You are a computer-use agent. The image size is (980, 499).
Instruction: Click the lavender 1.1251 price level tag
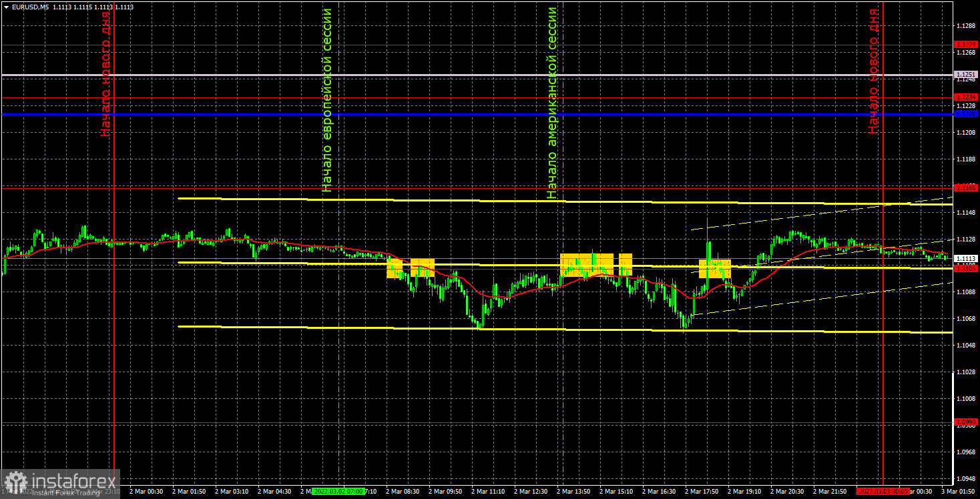pyautogui.click(x=966, y=74)
